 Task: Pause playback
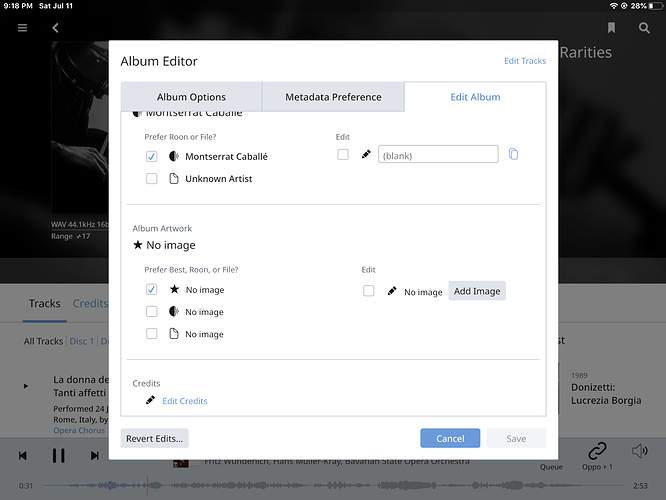click(x=59, y=456)
